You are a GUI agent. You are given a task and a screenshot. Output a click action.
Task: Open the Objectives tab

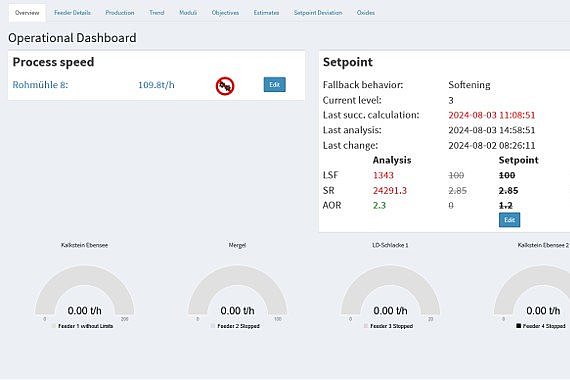(225, 13)
